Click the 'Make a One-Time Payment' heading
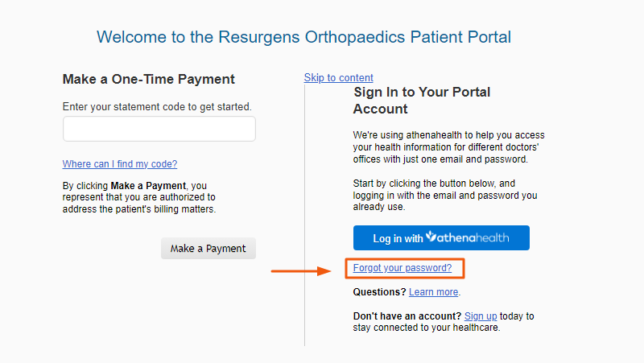 [149, 79]
